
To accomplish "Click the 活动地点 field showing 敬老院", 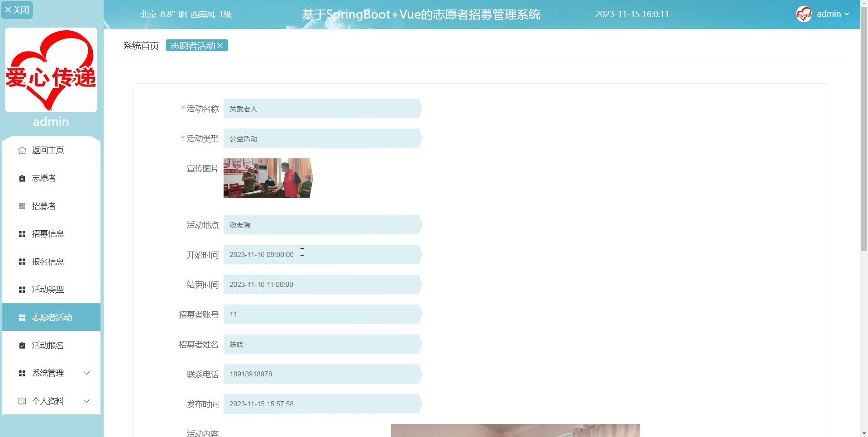I will [x=323, y=225].
